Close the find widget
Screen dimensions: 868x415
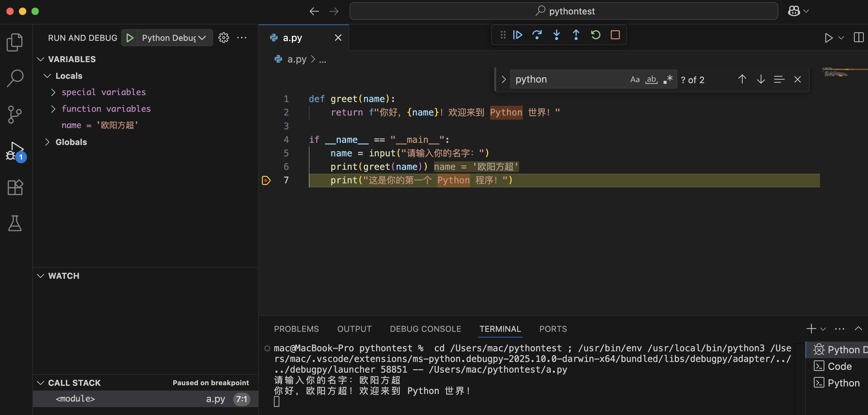coord(797,79)
